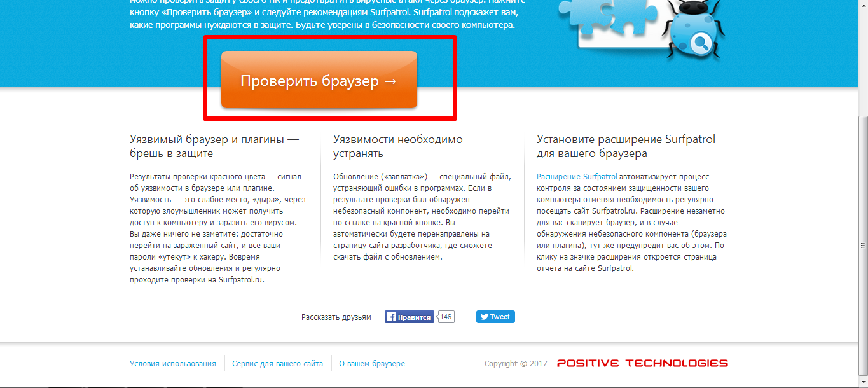Viewport: 868px width, 388px height.
Task: Open the "Расширение Surfpatrol" link
Action: point(577,176)
